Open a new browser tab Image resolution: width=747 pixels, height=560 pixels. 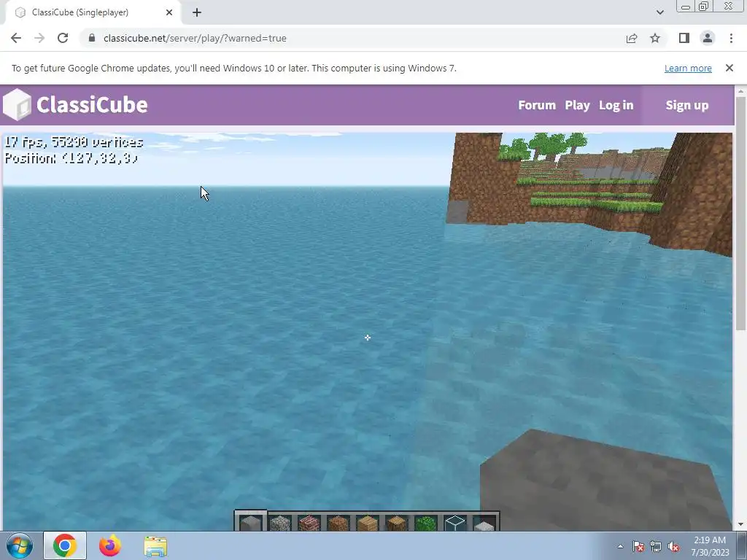[x=197, y=12]
